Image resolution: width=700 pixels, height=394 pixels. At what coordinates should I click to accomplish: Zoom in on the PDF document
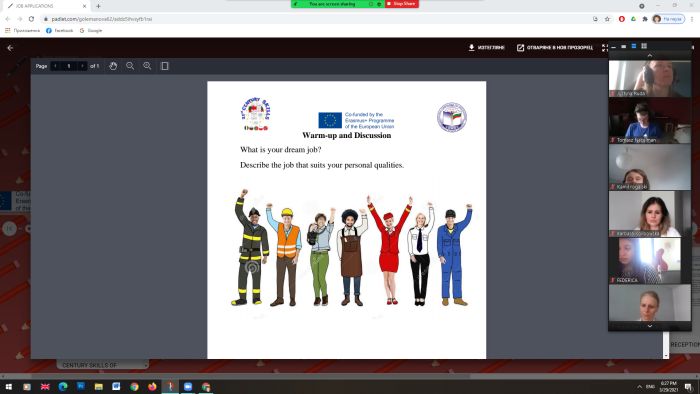coord(147,66)
